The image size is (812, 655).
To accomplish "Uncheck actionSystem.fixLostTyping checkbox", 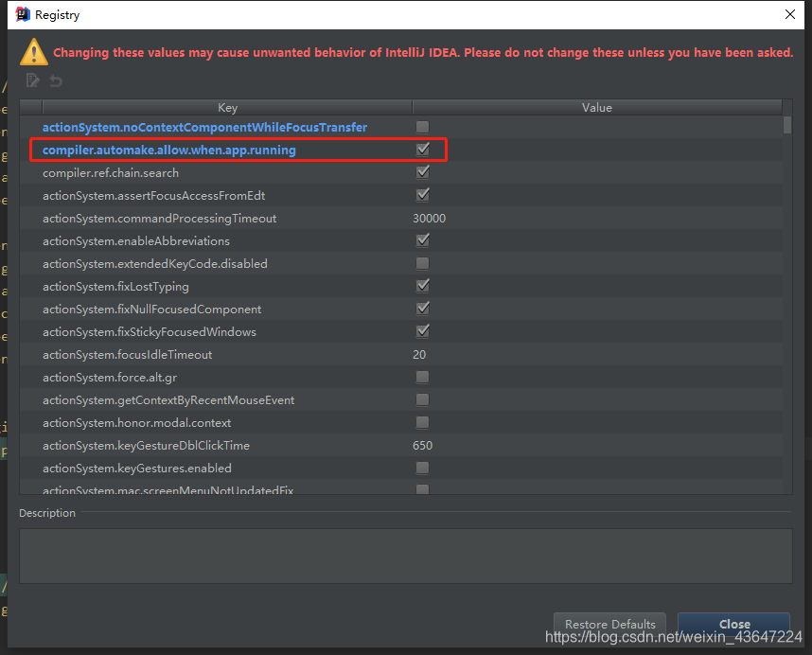I will coord(423,287).
